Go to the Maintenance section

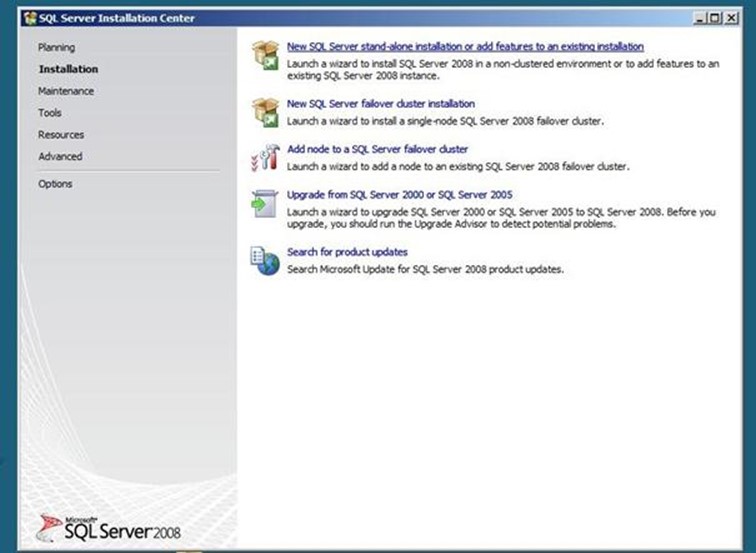tap(66, 91)
